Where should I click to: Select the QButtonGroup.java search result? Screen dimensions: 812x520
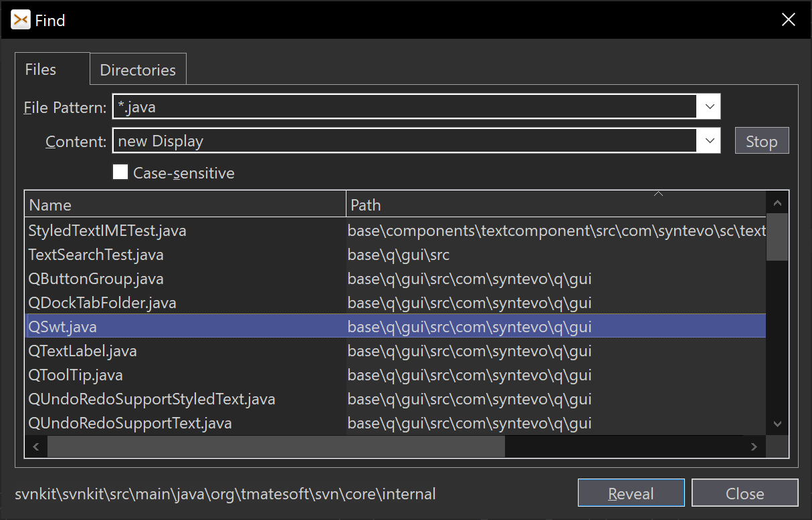(x=95, y=278)
